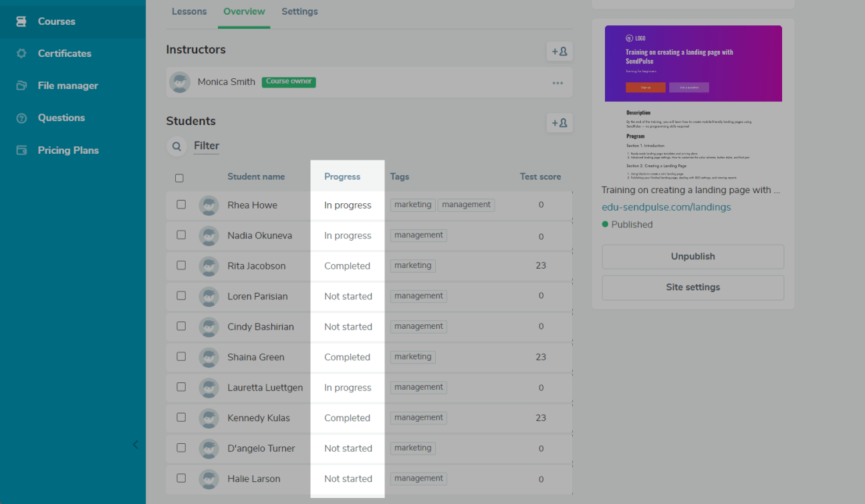Click the Pricing Plans icon
The width and height of the screenshot is (865, 504).
(x=21, y=150)
